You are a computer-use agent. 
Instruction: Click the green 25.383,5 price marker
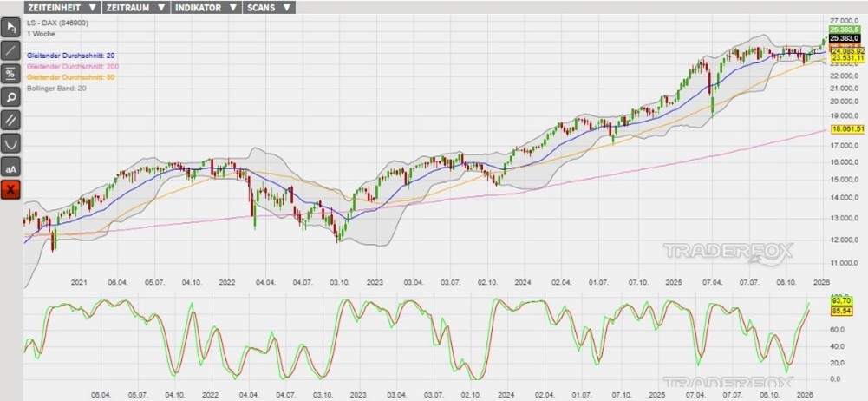tap(844, 29)
